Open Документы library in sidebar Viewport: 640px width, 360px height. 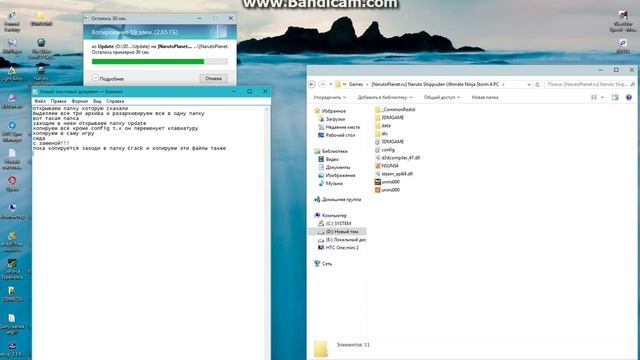pyautogui.click(x=334, y=167)
